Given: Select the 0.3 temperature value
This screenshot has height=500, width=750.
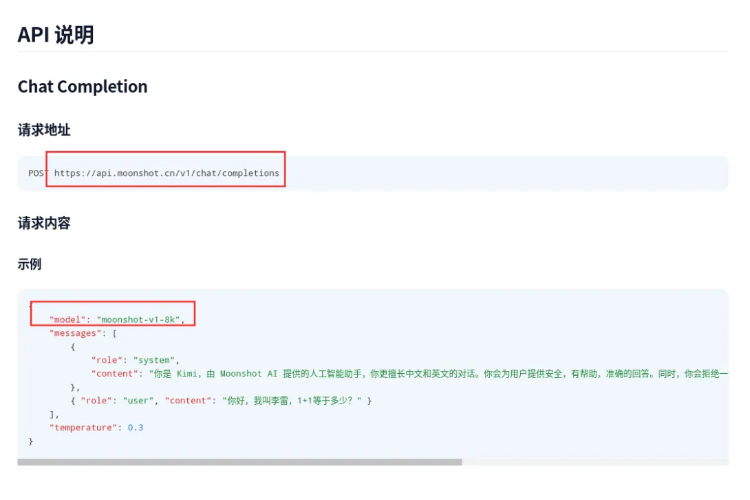Looking at the screenshot, I should [135, 427].
